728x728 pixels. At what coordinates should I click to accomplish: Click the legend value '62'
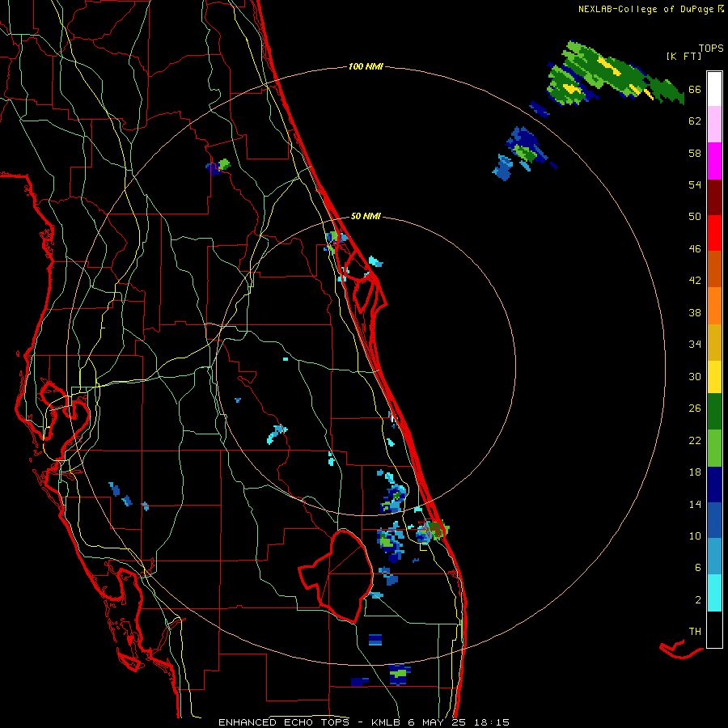tap(695, 121)
